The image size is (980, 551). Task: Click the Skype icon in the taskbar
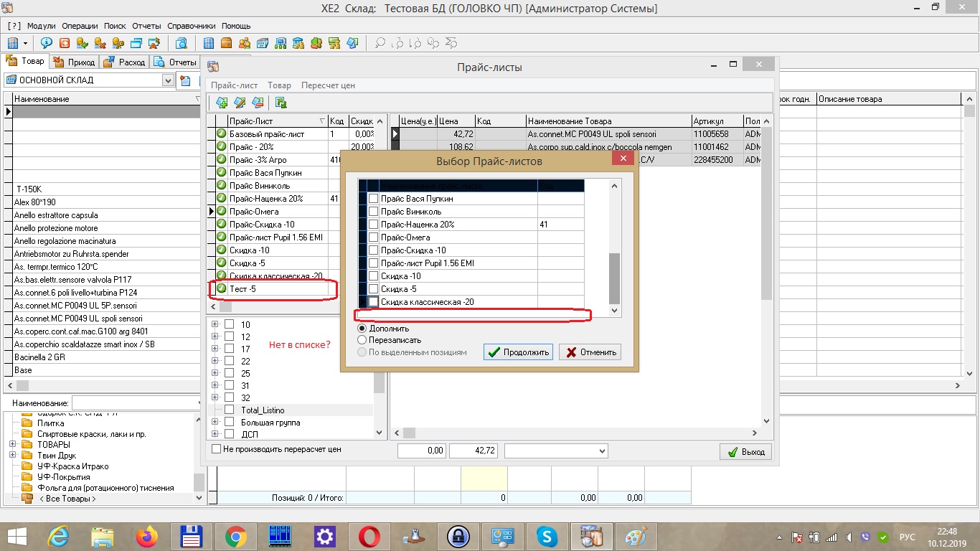tap(547, 536)
